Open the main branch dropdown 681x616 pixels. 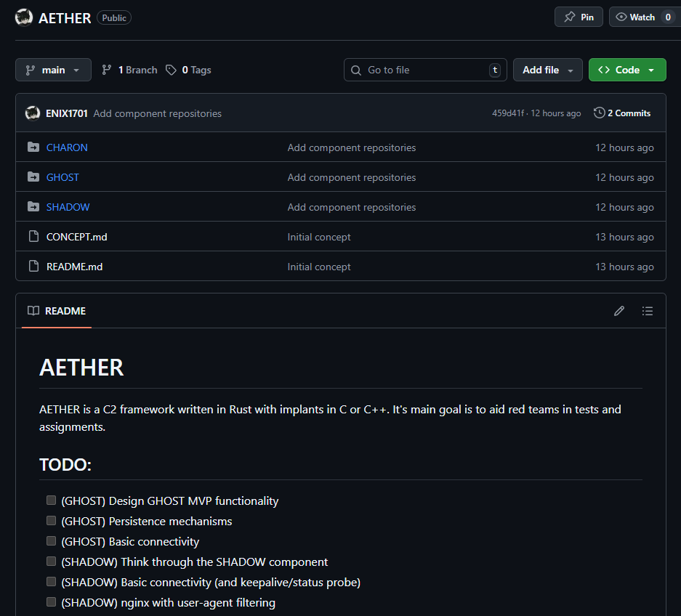[53, 70]
